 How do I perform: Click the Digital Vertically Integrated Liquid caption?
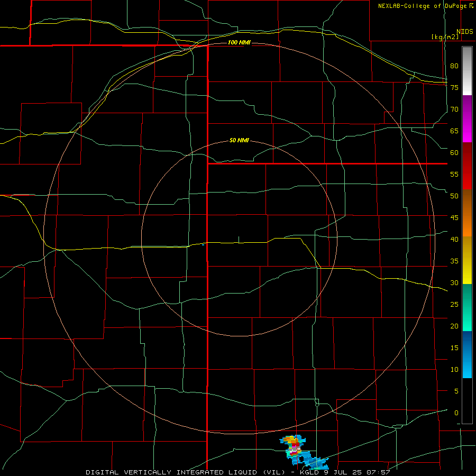[x=237, y=472]
